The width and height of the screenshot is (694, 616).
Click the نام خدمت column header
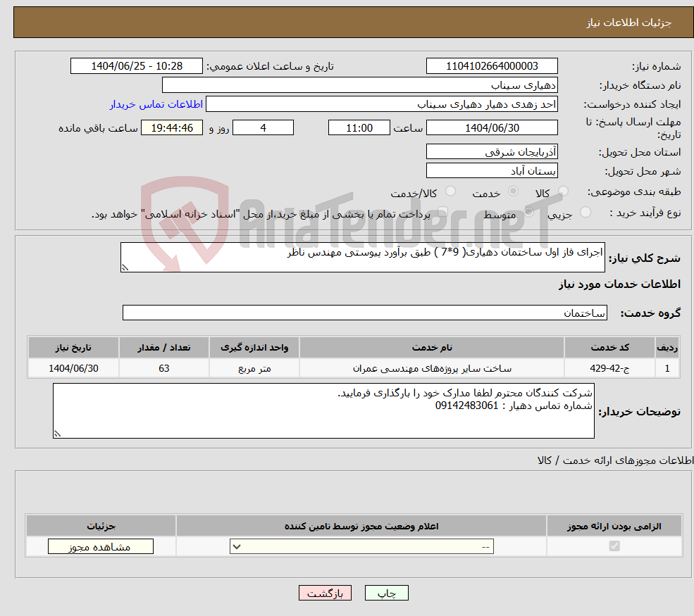coord(432,348)
